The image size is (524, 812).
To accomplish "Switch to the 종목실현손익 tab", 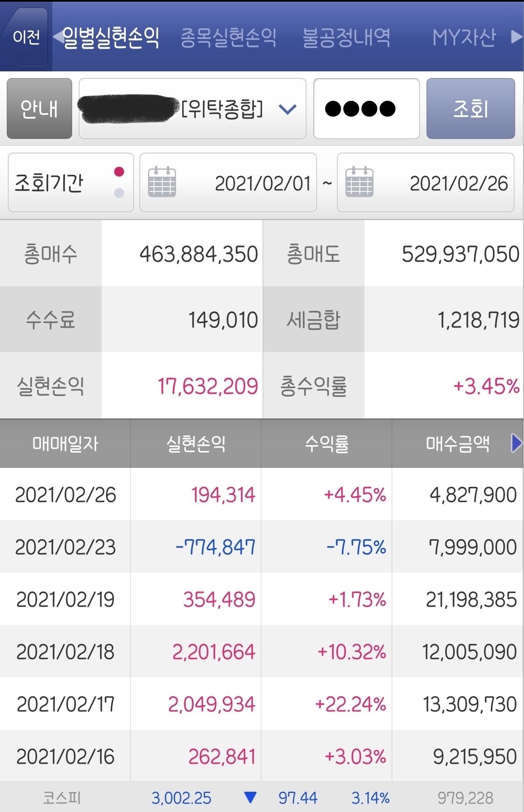I will pos(228,38).
